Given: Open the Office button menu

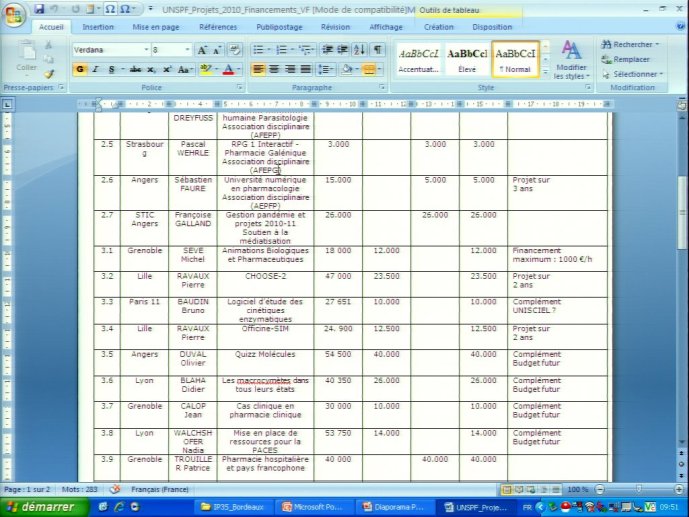Looking at the screenshot, I should (x=13, y=16).
